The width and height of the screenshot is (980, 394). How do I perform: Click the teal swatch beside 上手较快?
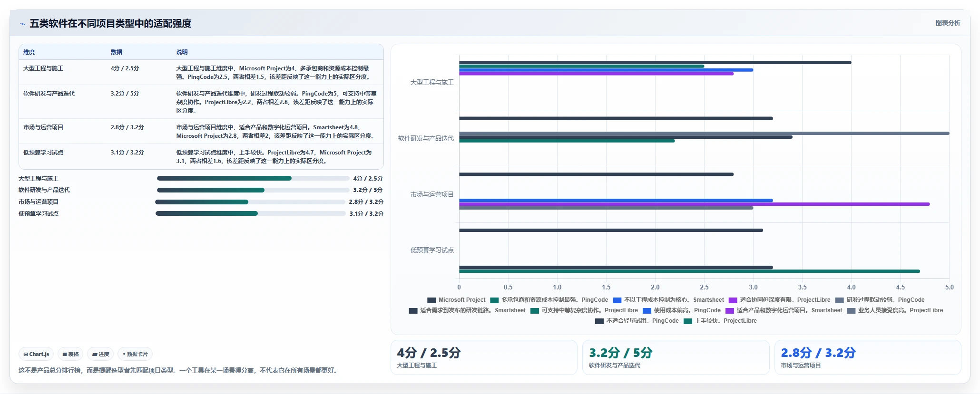[x=687, y=321]
